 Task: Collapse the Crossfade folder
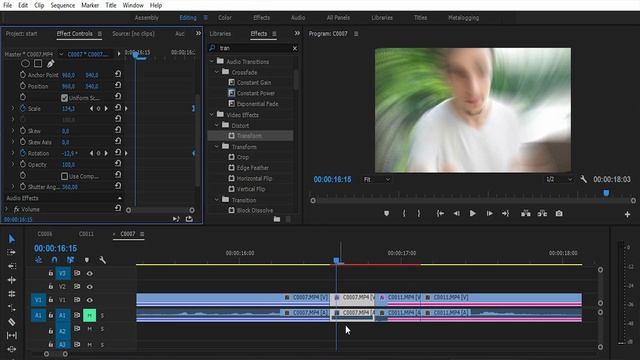[217, 72]
